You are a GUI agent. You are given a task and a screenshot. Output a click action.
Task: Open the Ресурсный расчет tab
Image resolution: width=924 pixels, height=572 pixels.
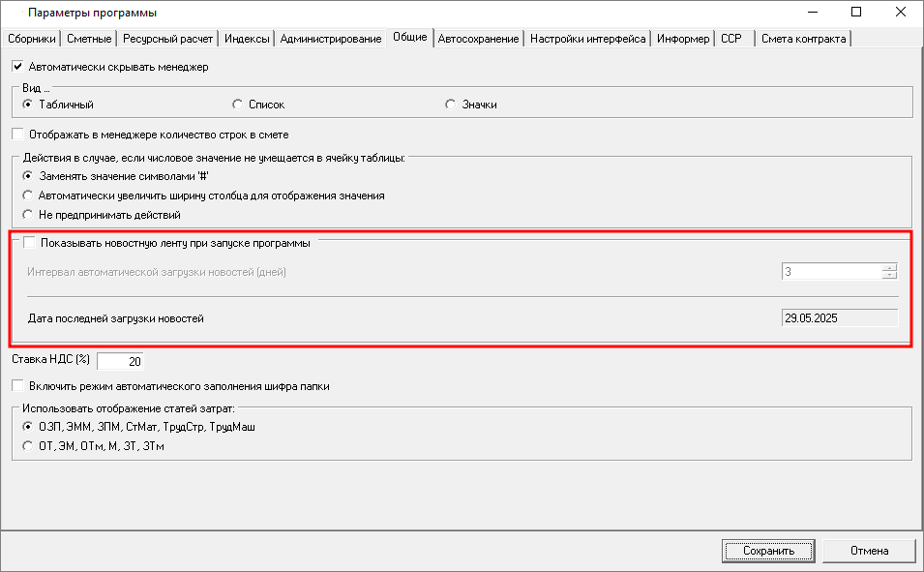tap(169, 39)
